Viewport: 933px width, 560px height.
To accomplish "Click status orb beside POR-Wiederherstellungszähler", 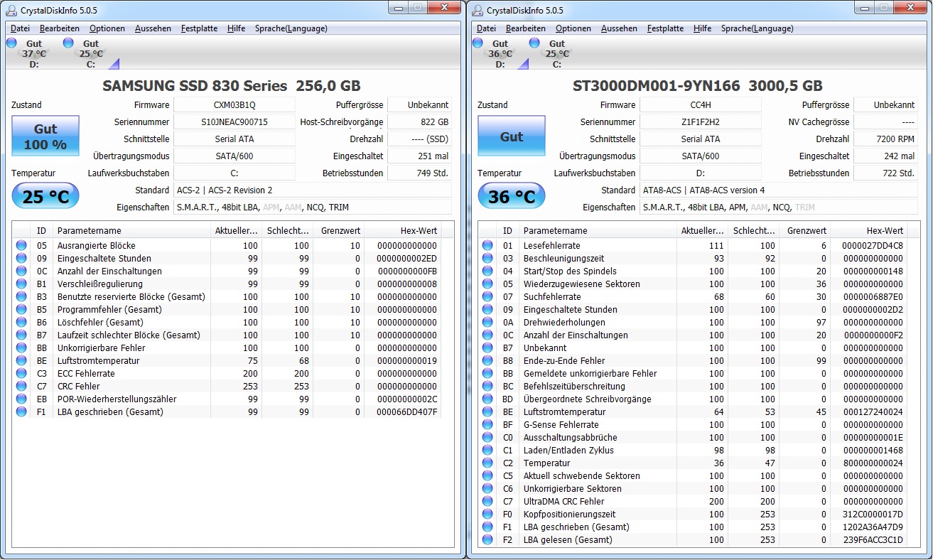I will pos(21,399).
